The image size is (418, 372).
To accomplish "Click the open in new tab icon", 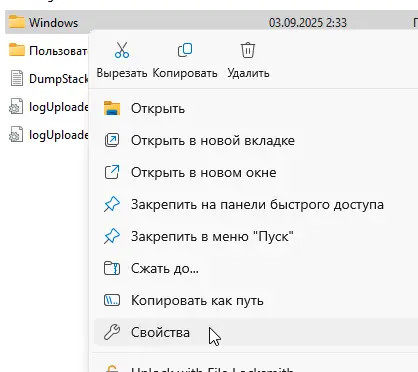I will click(112, 140).
